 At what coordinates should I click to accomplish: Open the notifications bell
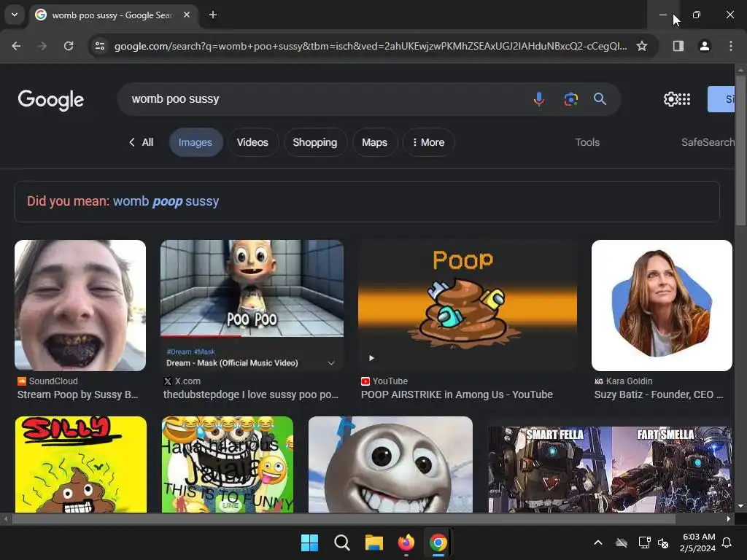727,542
